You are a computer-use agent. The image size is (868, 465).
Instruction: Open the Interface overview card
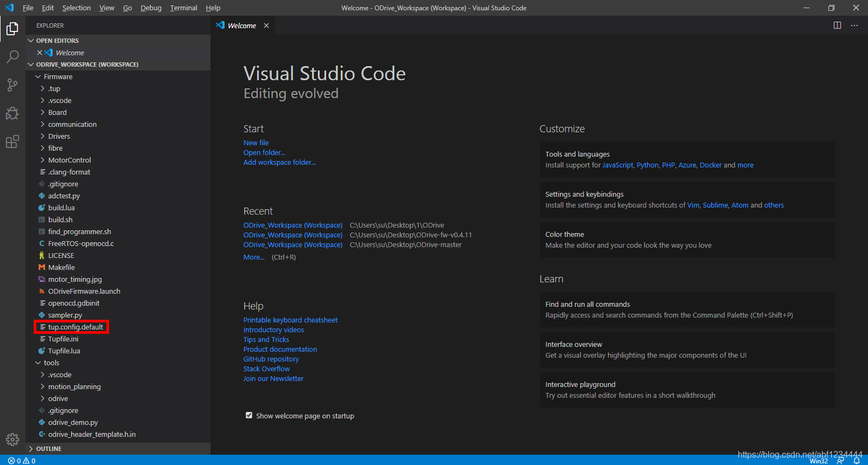click(x=687, y=350)
